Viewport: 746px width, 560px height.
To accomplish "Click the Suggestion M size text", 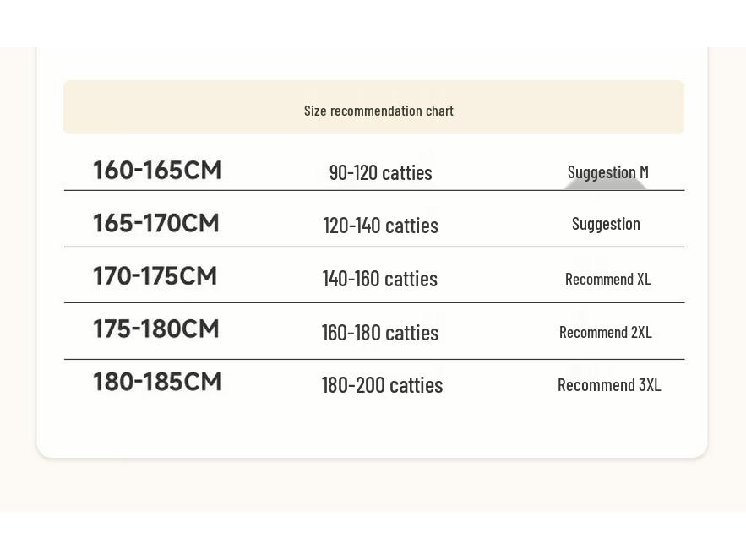I will coord(607,172).
